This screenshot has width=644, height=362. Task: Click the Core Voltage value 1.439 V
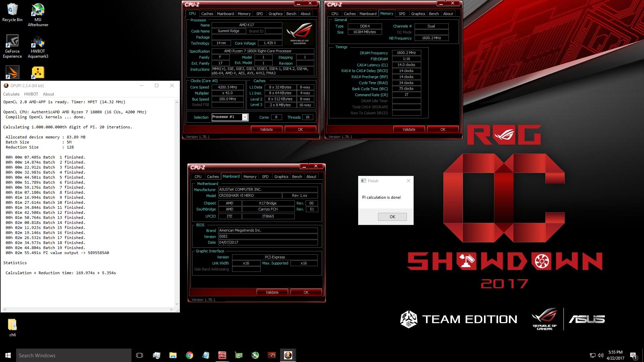click(x=270, y=43)
